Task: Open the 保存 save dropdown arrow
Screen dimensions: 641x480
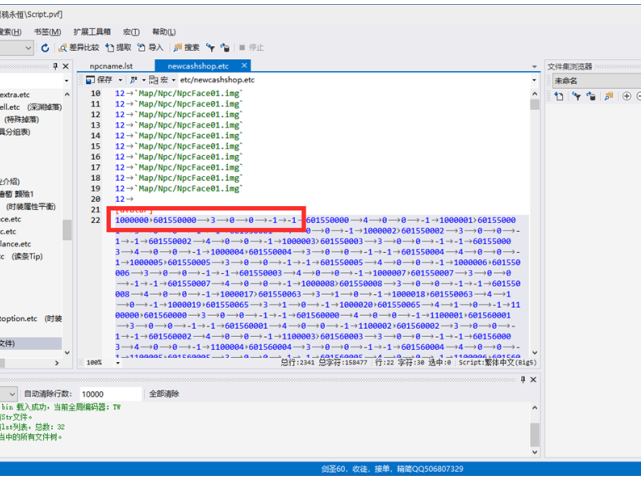Action: point(120,79)
